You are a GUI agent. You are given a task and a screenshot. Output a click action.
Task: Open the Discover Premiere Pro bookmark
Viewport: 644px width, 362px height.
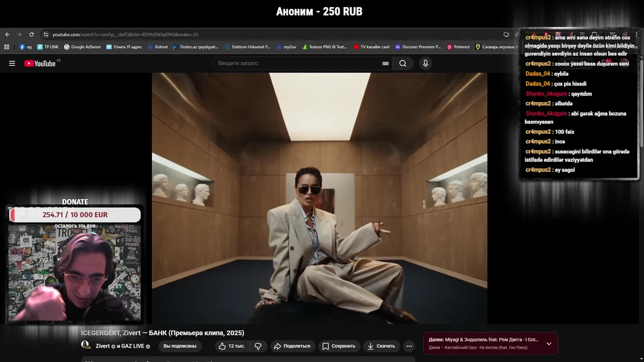click(418, 47)
